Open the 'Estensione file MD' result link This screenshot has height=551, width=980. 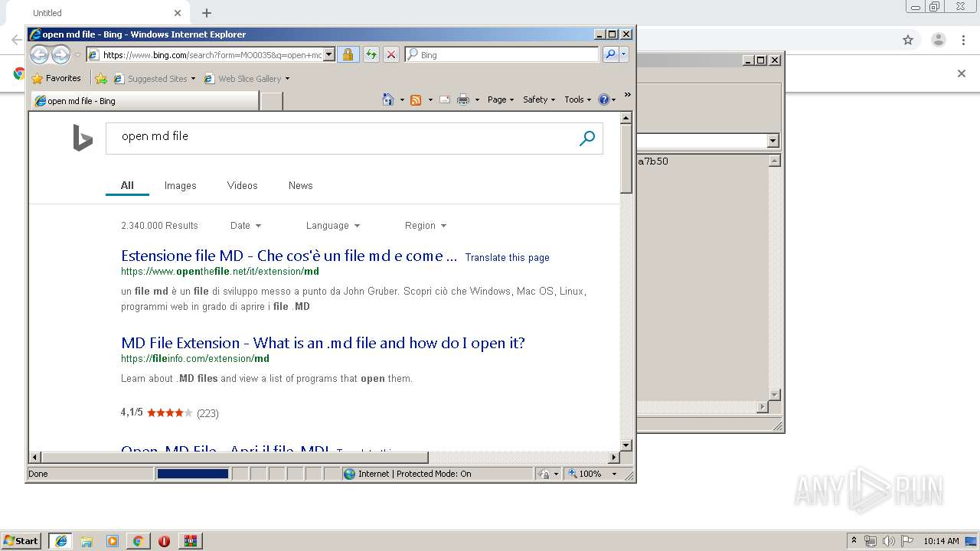[x=289, y=256]
